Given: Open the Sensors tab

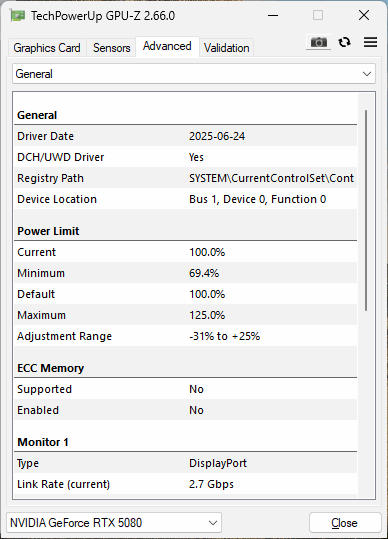Looking at the screenshot, I should tap(111, 48).
